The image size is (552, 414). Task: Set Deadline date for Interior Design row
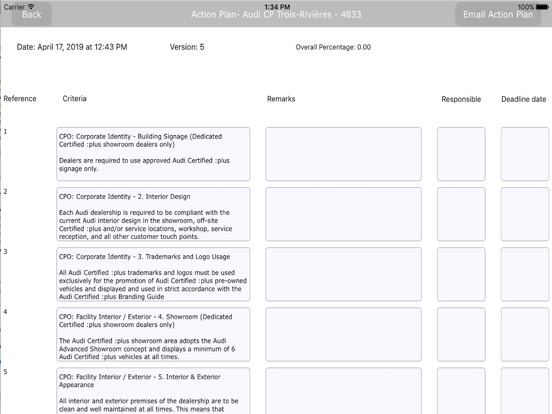click(x=525, y=214)
